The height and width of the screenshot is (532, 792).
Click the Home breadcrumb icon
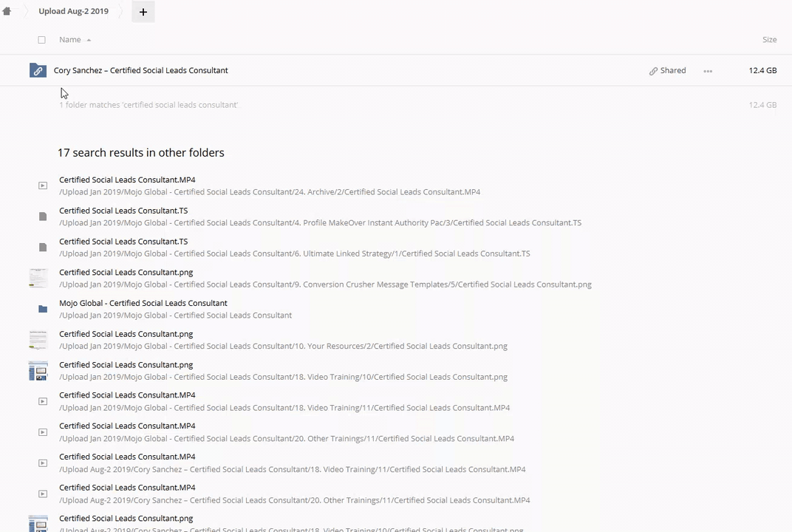click(7, 11)
